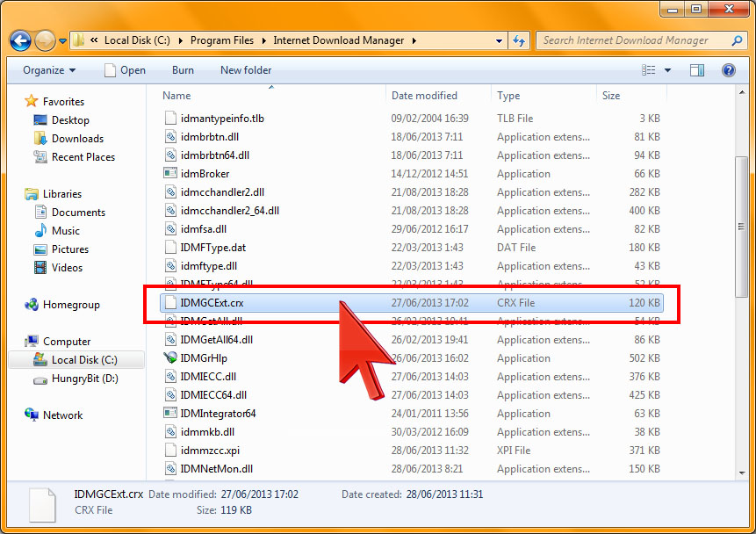The height and width of the screenshot is (534, 756).
Task: Select idmBroker application icon
Action: [170, 173]
